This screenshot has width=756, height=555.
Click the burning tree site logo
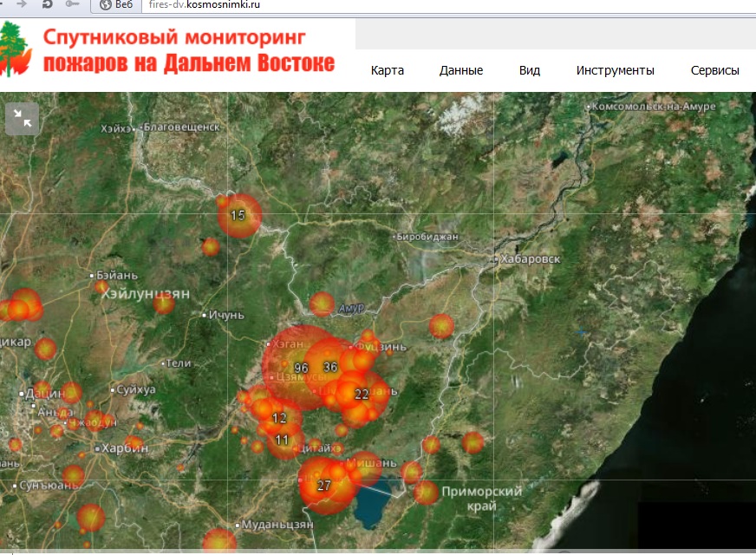[x=16, y=50]
